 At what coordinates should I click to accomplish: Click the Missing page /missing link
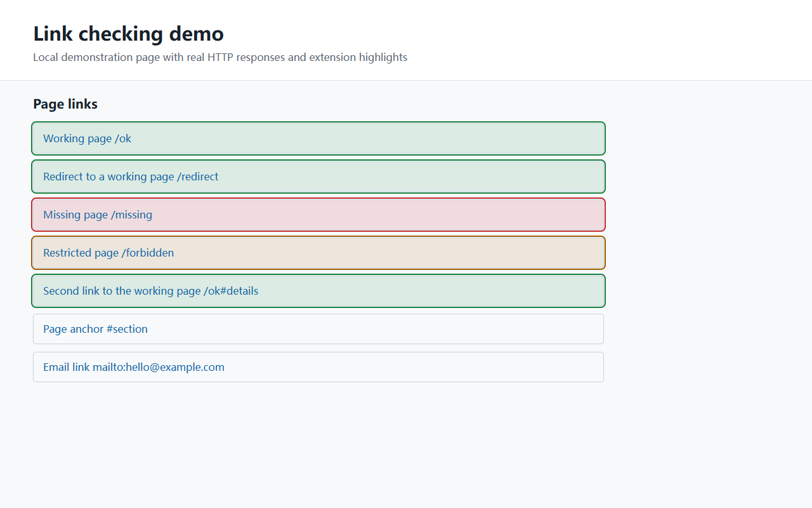point(318,215)
